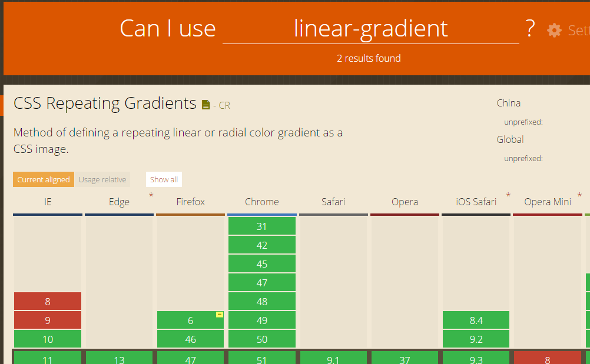Open the CSS Repeating Gradients title link
The image size is (590, 364).
[x=105, y=103]
